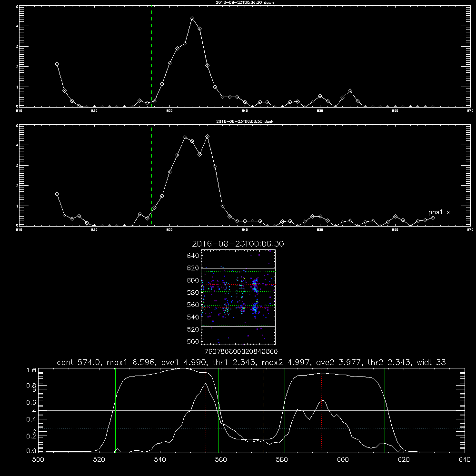Click the '580' x-axis label of the bottom plot
The height and width of the screenshot is (476, 476).
coord(282,460)
